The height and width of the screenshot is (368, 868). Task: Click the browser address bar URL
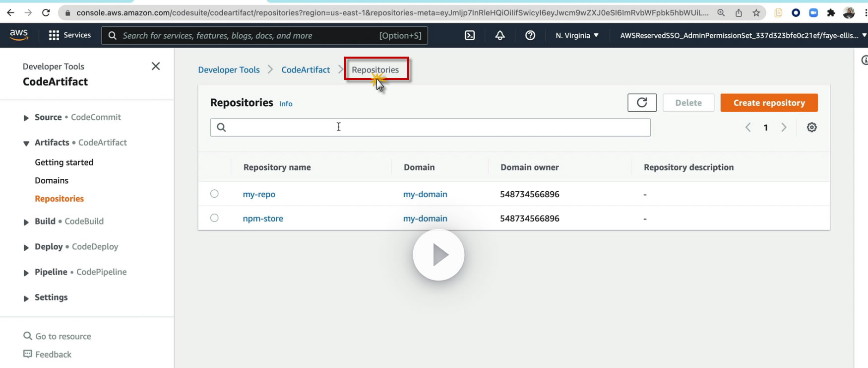coord(392,13)
